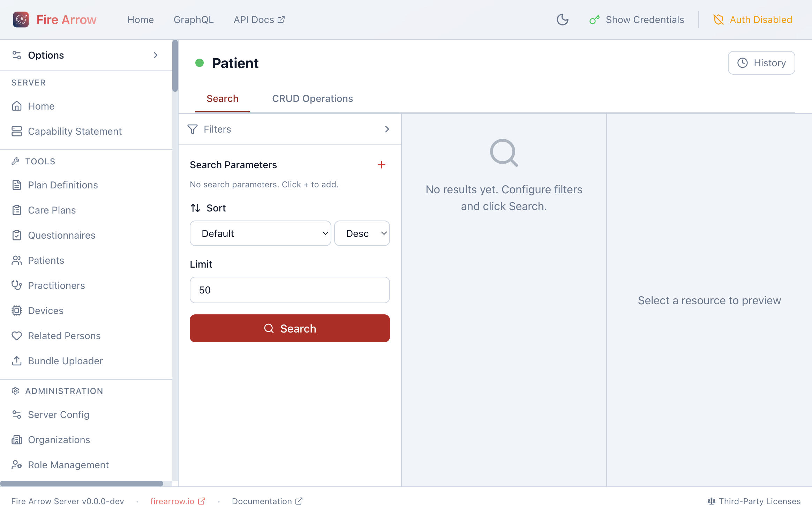Open GraphQL from the top navigation
This screenshot has width=812, height=515.
pyautogui.click(x=194, y=20)
